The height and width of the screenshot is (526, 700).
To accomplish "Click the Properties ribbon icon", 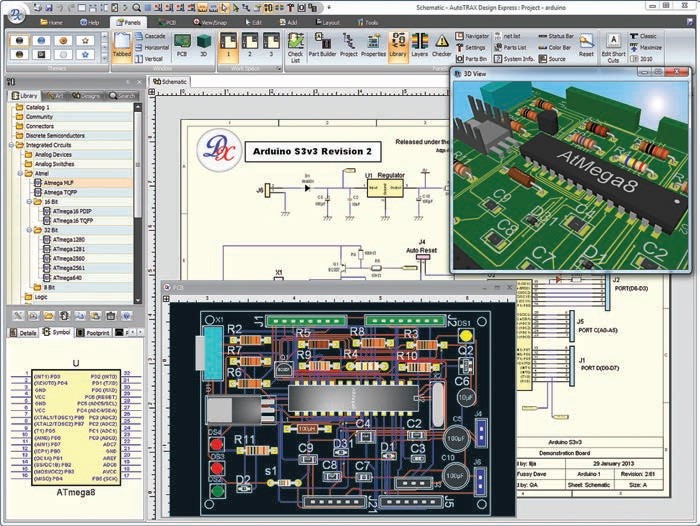I will point(373,45).
